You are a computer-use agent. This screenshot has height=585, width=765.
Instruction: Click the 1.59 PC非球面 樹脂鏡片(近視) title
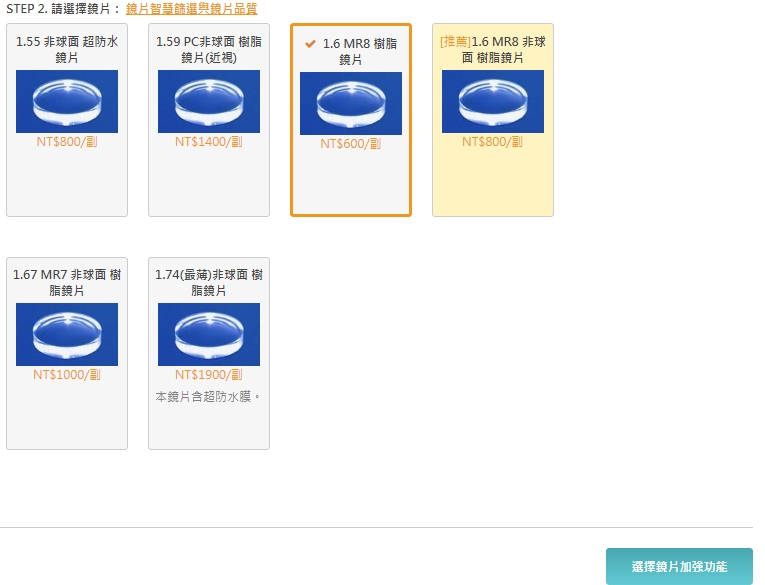(209, 50)
